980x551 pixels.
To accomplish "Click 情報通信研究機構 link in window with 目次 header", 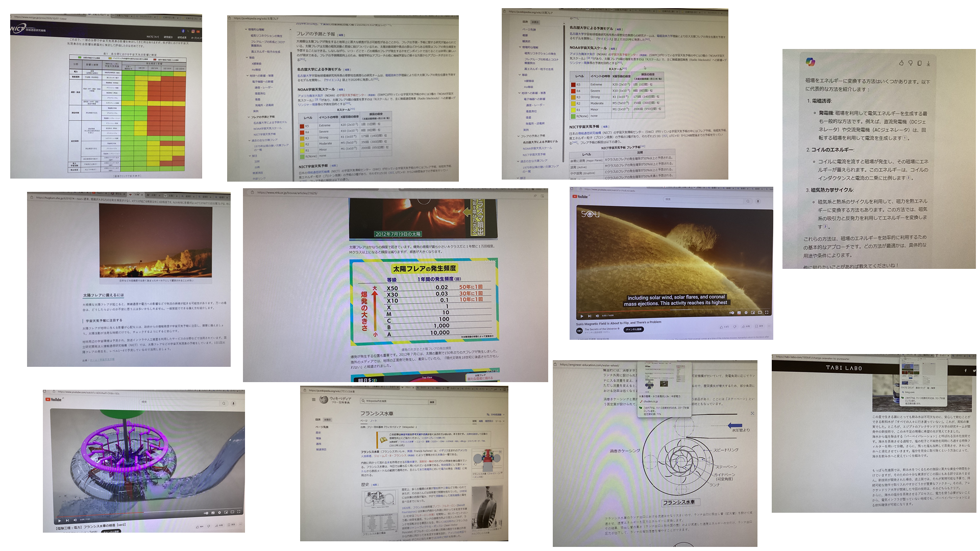I will tap(590, 133).
